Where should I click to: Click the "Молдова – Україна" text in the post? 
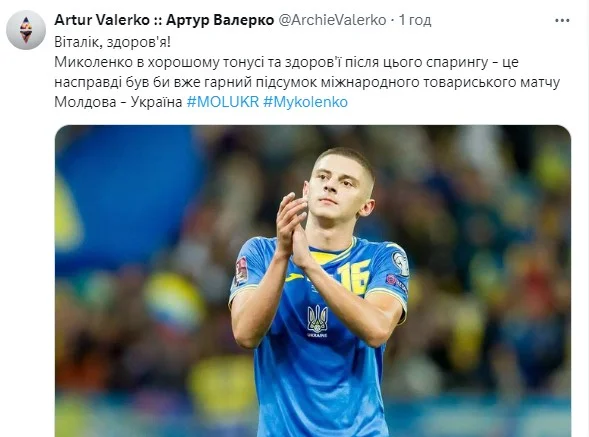click(118, 102)
